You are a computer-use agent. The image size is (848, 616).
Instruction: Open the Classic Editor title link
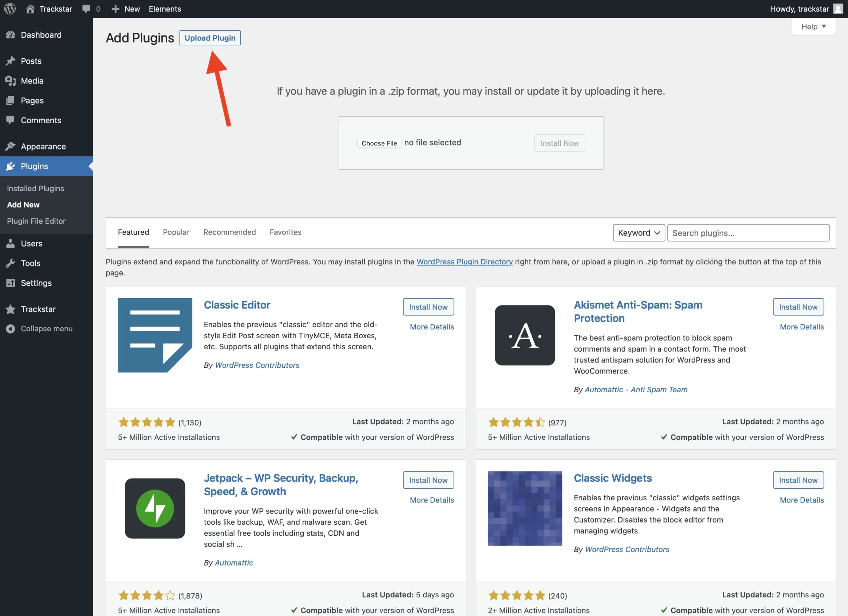click(237, 305)
